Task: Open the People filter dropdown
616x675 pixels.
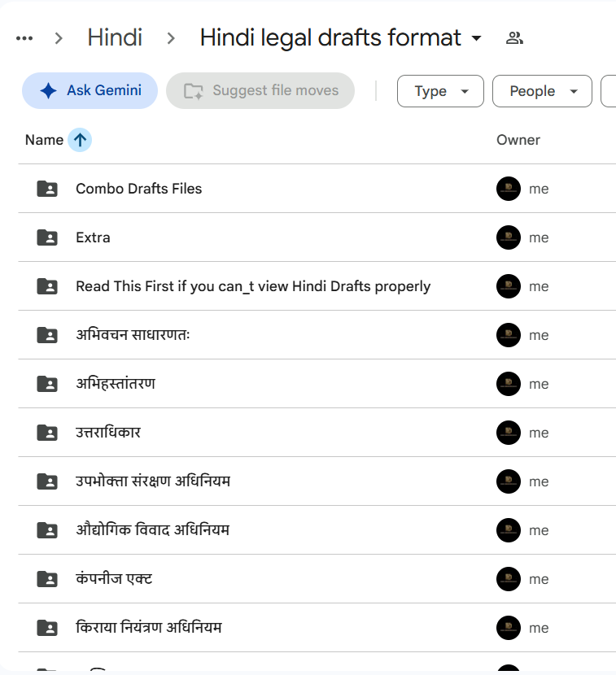Action: (x=542, y=91)
